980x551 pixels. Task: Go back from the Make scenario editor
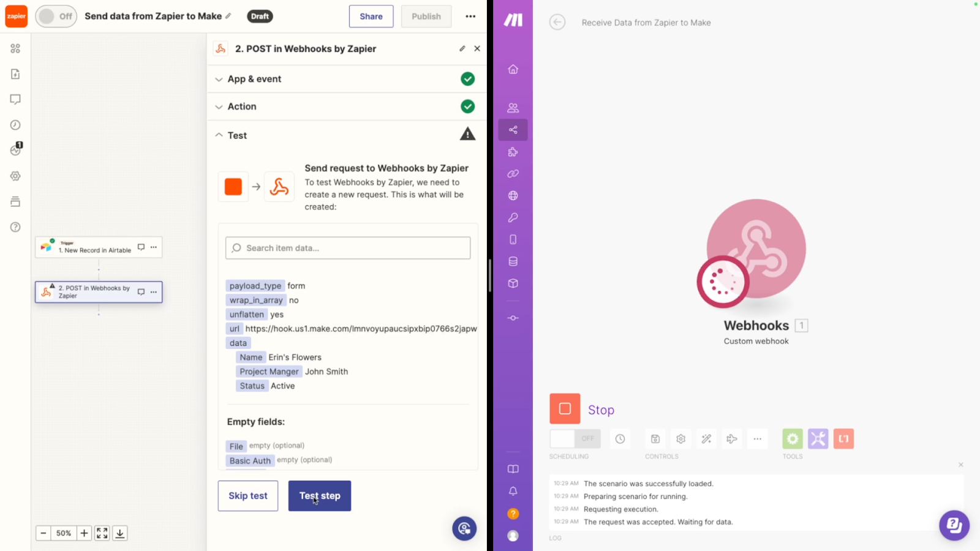click(x=557, y=23)
